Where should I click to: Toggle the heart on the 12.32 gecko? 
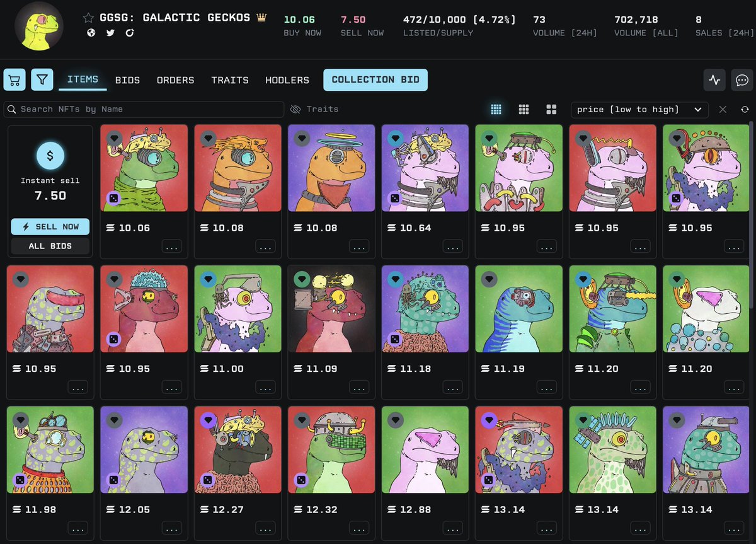[x=302, y=420]
